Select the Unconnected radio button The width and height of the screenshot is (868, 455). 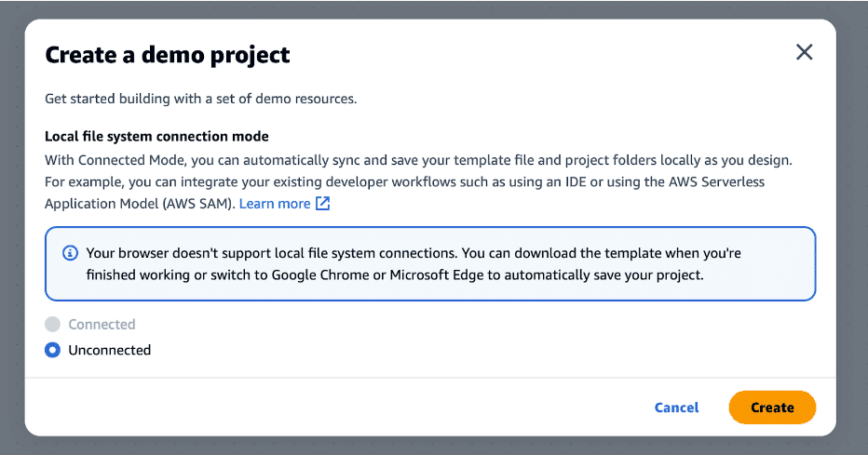click(x=53, y=351)
